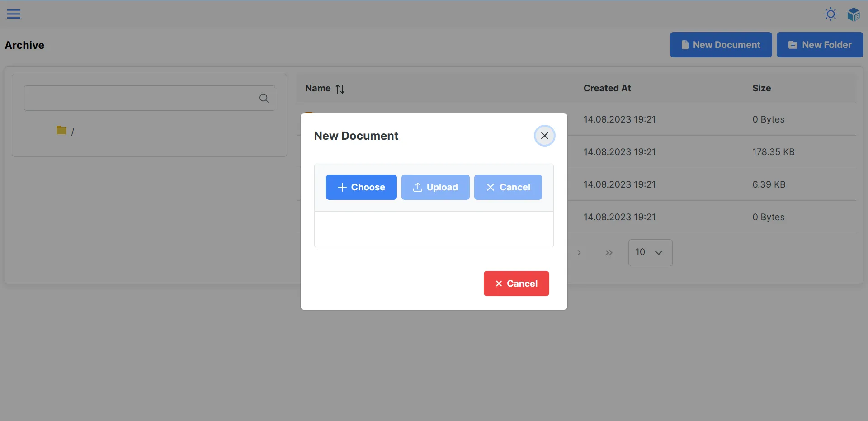Click the Size column header

761,89
